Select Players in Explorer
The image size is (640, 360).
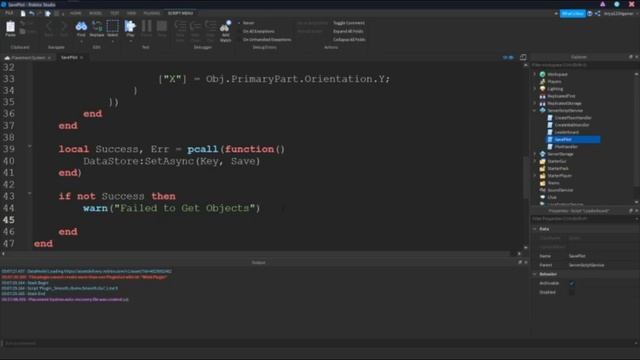pyautogui.click(x=554, y=82)
